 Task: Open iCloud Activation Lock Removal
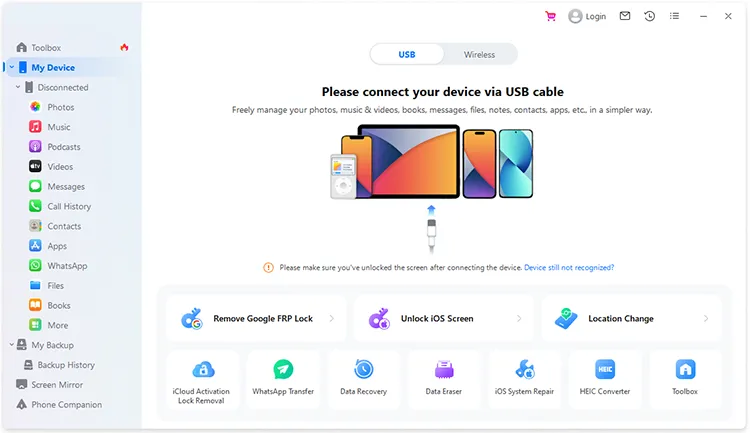point(203,379)
